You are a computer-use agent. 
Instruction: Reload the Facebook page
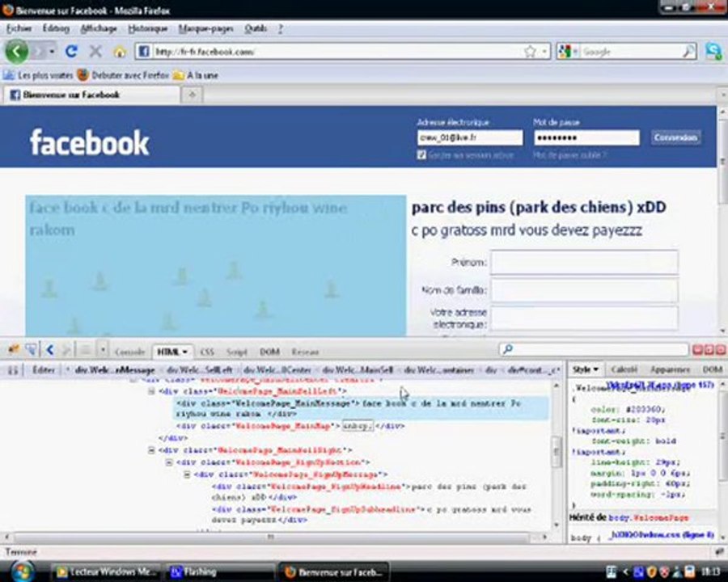(x=71, y=52)
